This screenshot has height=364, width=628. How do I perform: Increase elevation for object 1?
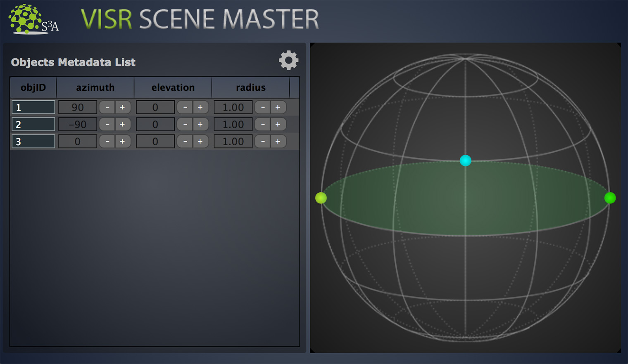(200, 107)
